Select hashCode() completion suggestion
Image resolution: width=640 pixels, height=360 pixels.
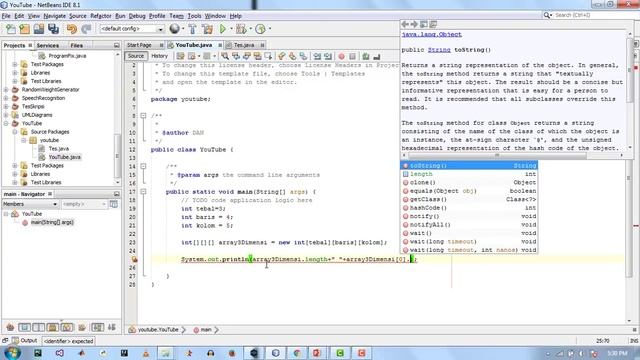click(x=469, y=208)
